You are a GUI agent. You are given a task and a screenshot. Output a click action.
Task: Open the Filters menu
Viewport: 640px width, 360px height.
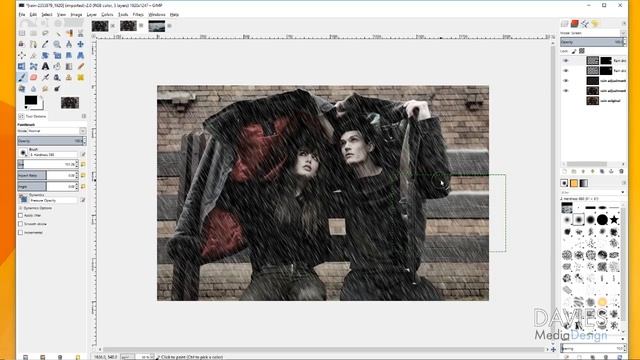[x=138, y=14]
